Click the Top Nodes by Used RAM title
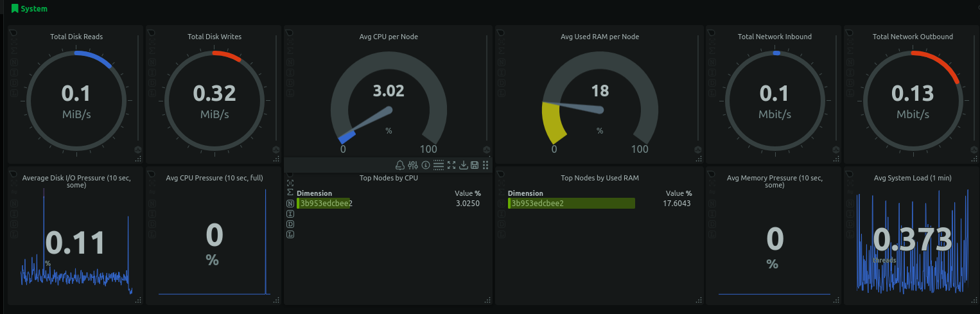 (x=600, y=178)
